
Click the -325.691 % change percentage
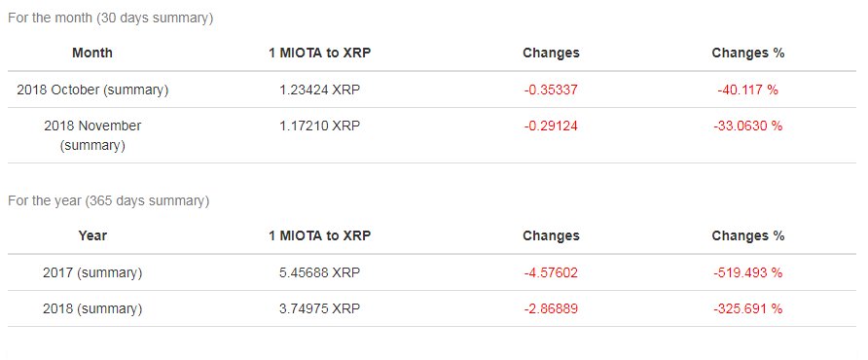[748, 309]
